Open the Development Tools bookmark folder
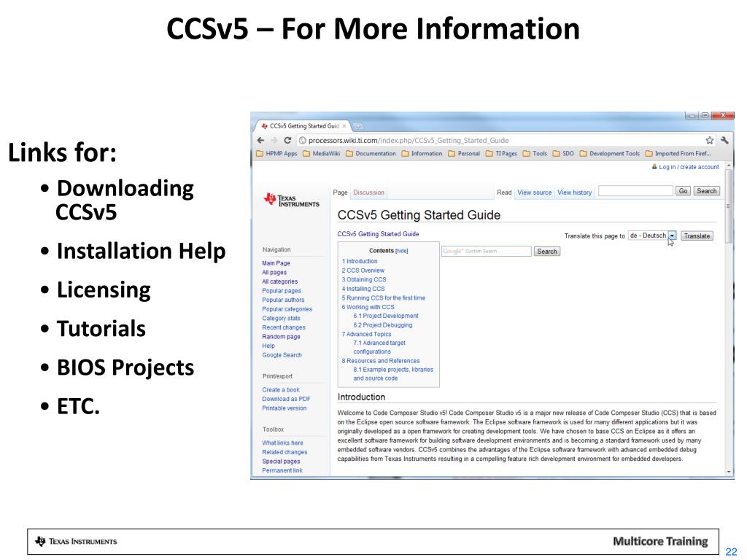 tap(609, 153)
